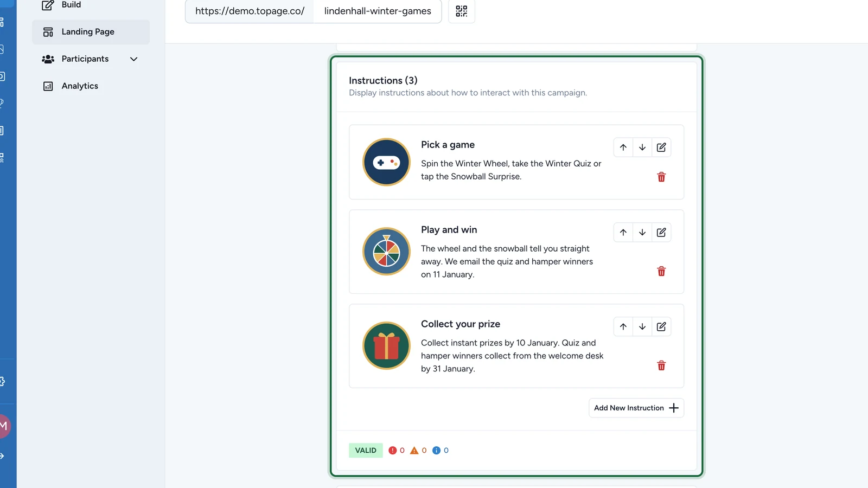The height and width of the screenshot is (488, 868).
Task: Click the 'Instructions (3)' heading
Action: [383, 81]
